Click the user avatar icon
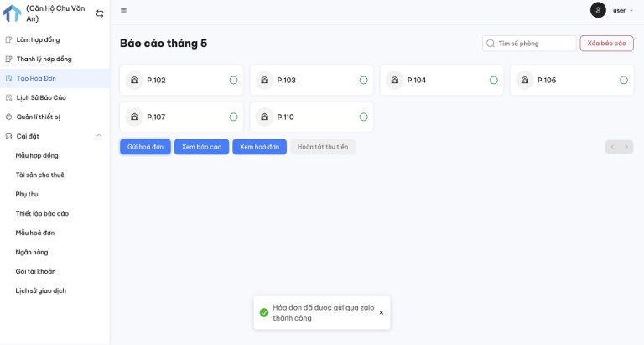Image resolution: width=644 pixels, height=345 pixels. [598, 10]
